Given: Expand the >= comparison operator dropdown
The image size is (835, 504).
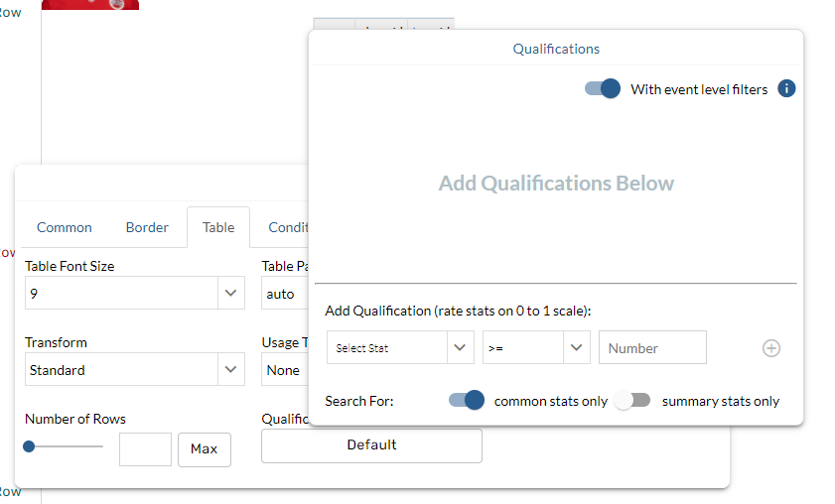Looking at the screenshot, I should tap(536, 348).
